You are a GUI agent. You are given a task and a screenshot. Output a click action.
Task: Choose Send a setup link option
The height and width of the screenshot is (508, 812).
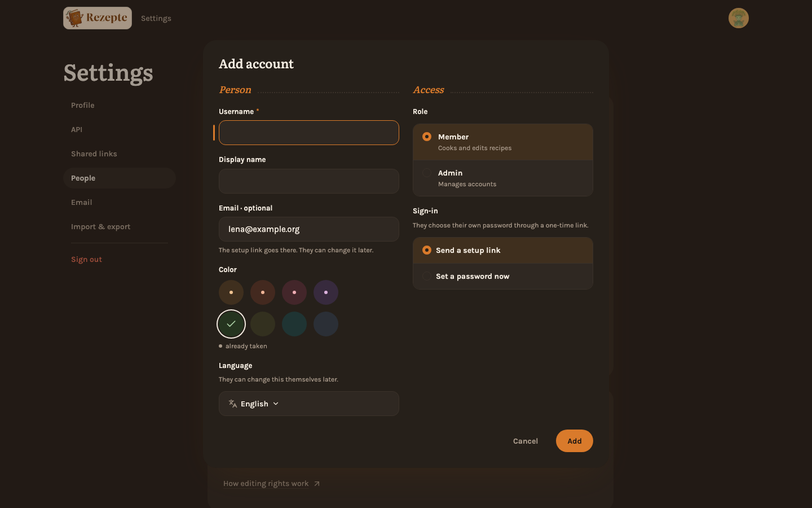click(x=503, y=250)
